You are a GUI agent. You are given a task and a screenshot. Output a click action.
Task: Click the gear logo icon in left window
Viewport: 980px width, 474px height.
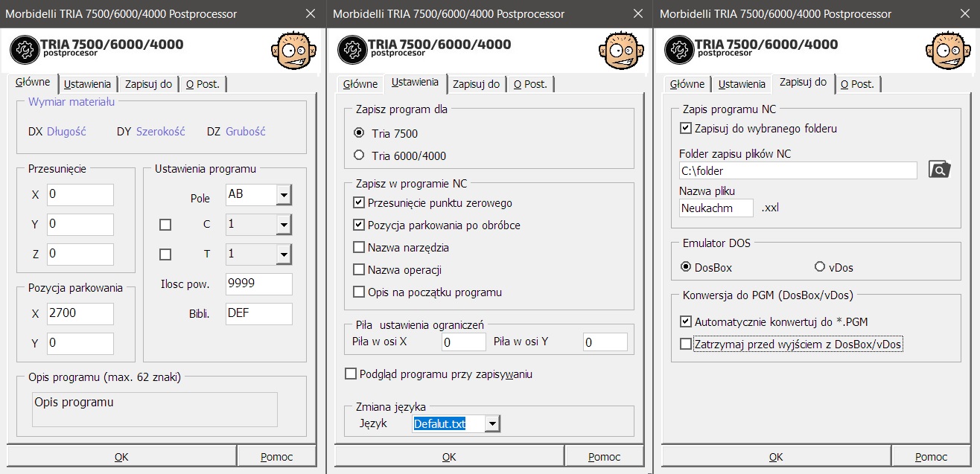25,50
